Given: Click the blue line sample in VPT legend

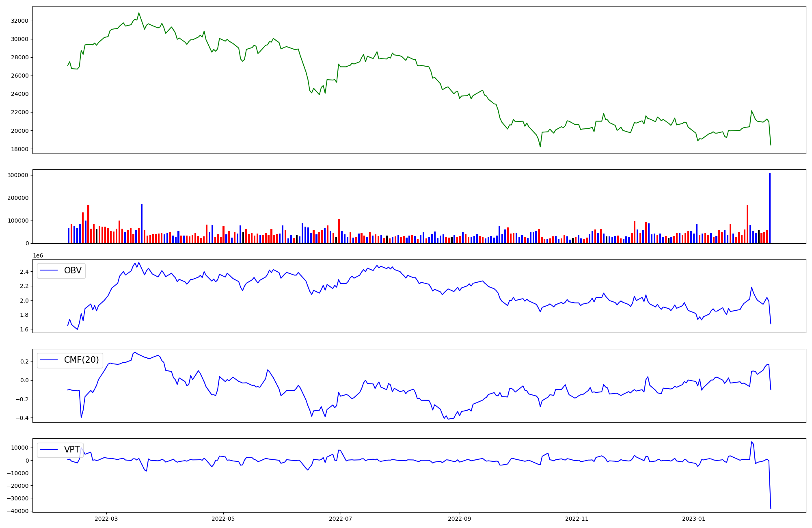Looking at the screenshot, I should coord(50,450).
